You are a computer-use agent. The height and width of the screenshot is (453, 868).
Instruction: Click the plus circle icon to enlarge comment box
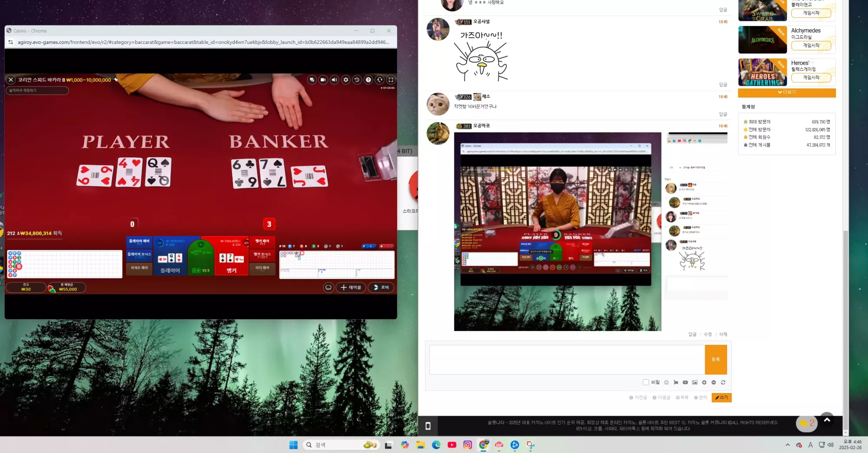tap(704, 383)
